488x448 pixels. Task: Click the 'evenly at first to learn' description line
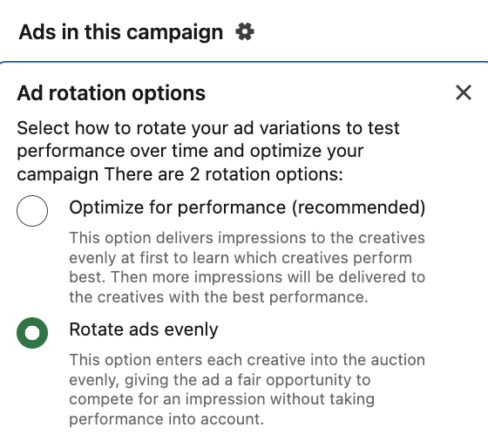click(x=241, y=258)
